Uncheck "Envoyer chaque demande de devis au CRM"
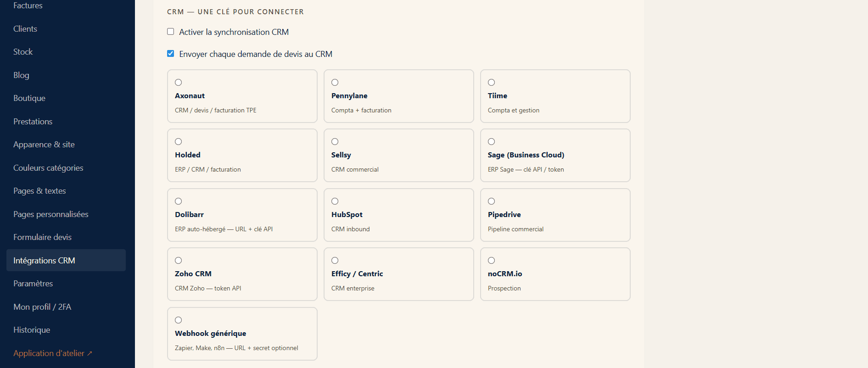This screenshot has height=368, width=868. (x=171, y=54)
